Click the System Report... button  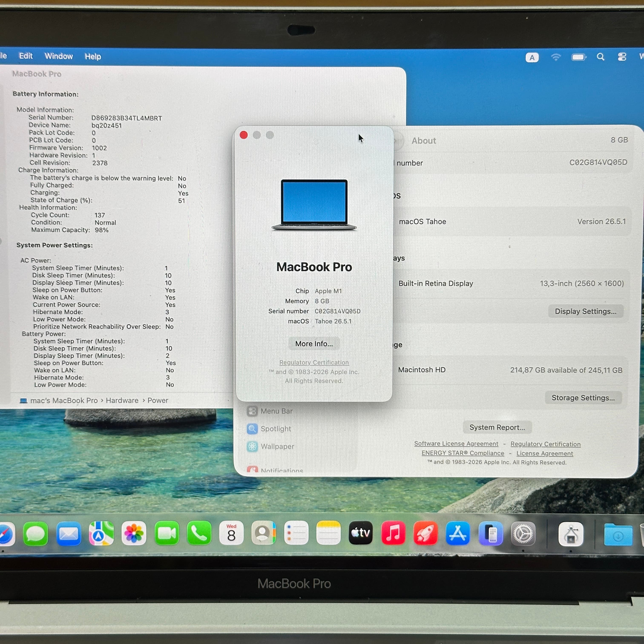click(497, 427)
